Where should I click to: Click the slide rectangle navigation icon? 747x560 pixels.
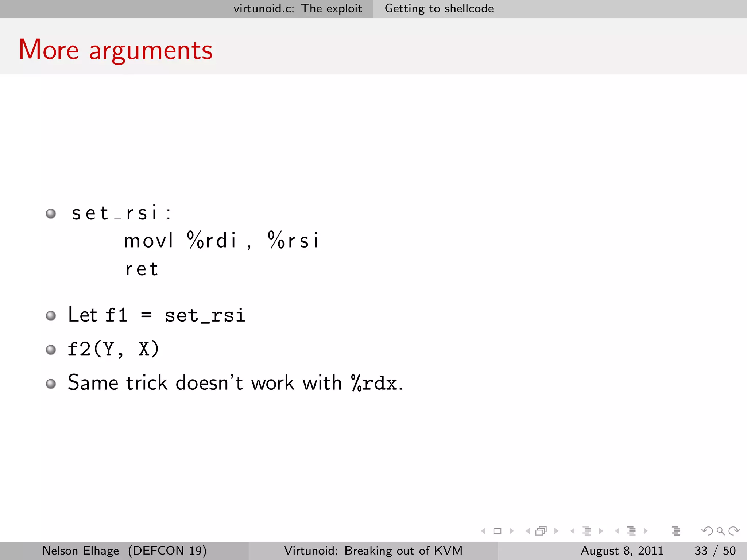click(x=497, y=531)
